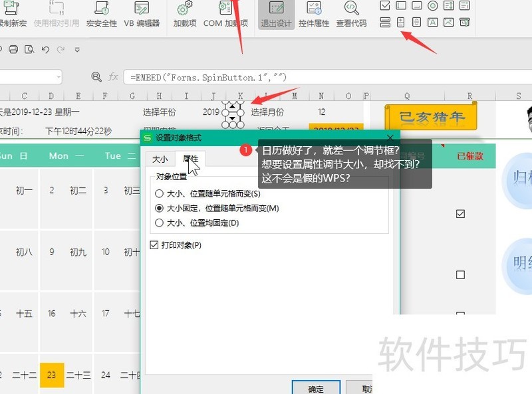Insert an image control

(448, 23)
